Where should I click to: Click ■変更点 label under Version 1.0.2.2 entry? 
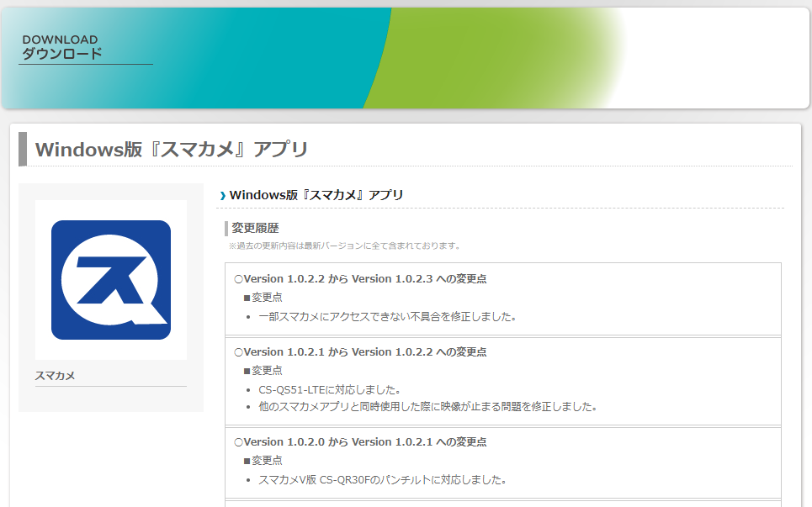point(263,371)
